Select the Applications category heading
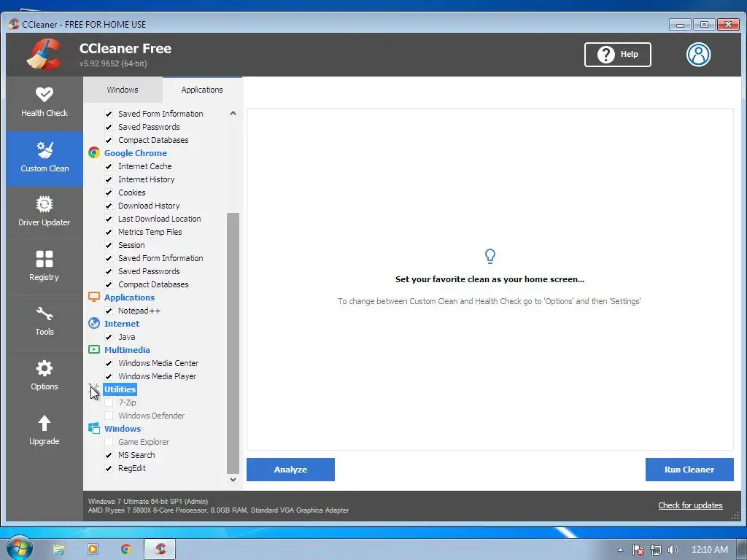 (x=130, y=297)
